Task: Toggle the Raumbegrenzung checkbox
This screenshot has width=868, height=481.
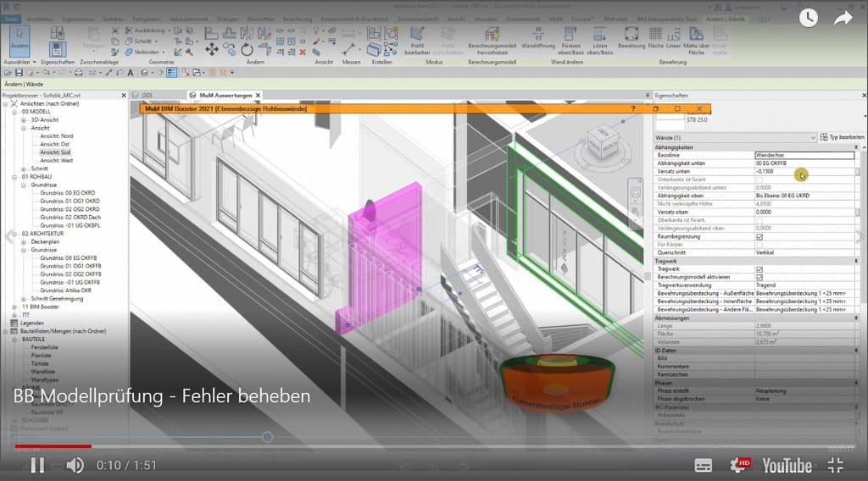Action: click(x=759, y=237)
